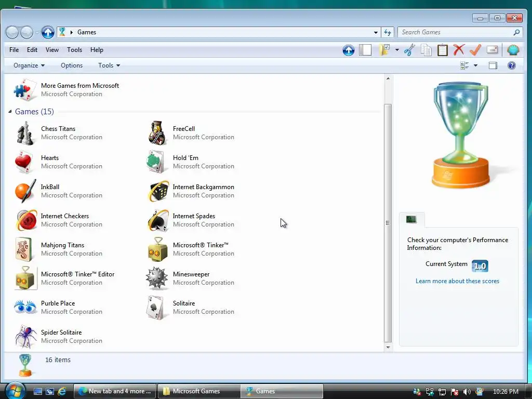Select Internet Spades icon

click(158, 220)
